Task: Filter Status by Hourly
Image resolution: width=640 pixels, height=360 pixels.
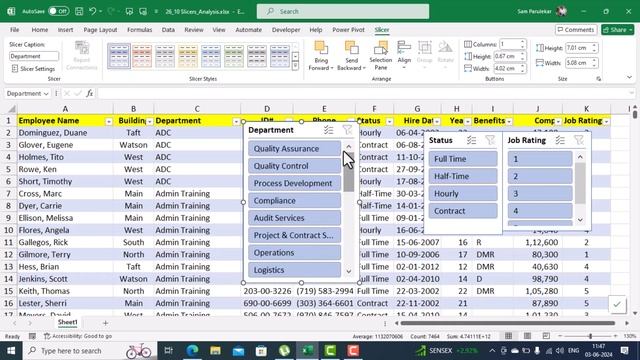Action: click(463, 193)
